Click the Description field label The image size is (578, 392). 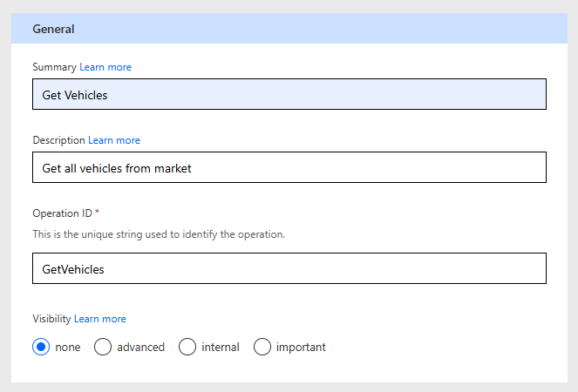click(x=58, y=140)
